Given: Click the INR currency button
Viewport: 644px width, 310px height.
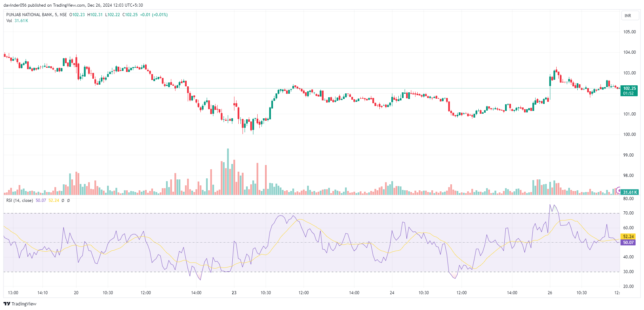Looking at the screenshot, I should point(630,16).
